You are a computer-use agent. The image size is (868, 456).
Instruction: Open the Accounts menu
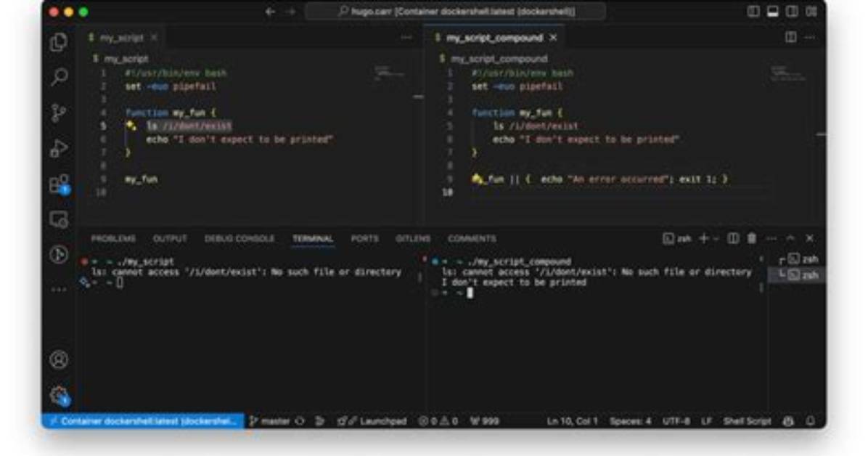coord(59,359)
